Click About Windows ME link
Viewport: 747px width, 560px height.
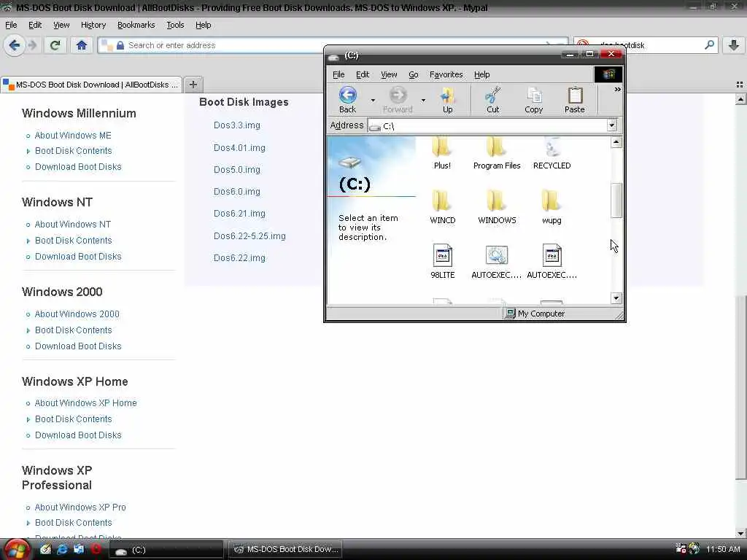pyautogui.click(x=73, y=135)
